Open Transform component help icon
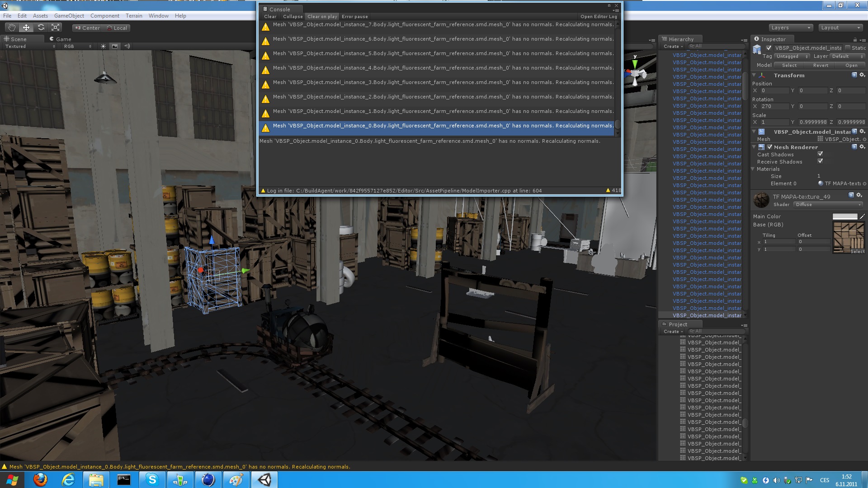868x488 pixels. [854, 75]
